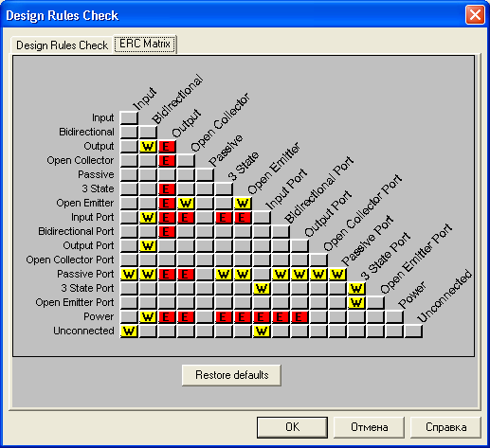Click empty cell at Power row, Input column
490x448 pixels.
(129, 316)
